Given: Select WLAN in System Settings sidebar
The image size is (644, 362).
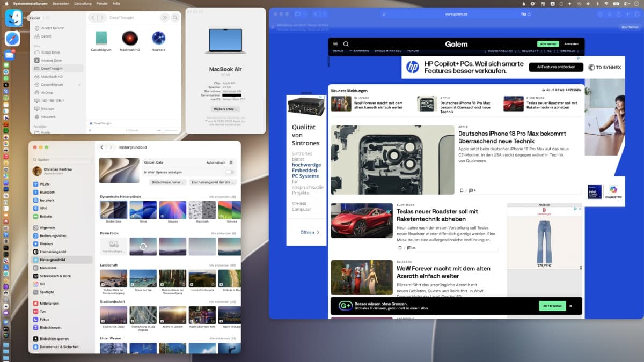Looking at the screenshot, I should point(62,184).
